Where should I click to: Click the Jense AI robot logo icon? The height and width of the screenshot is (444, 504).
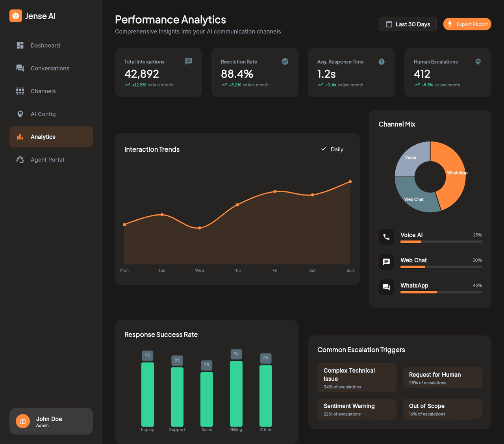pos(15,16)
